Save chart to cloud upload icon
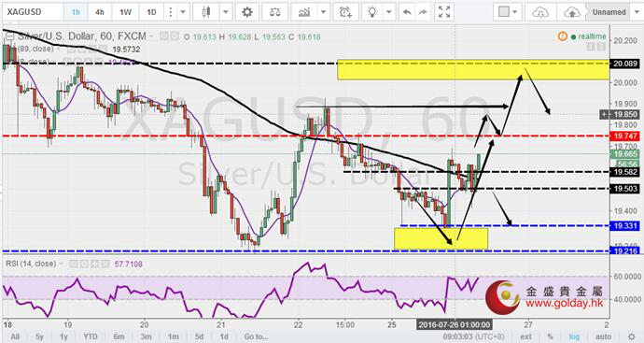Screen dimensions: 644x343 coord(572,12)
